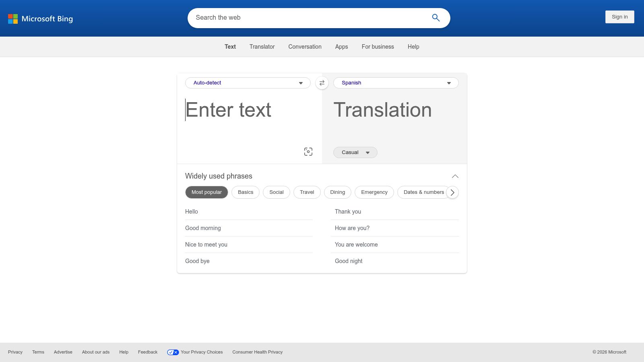Choose the phrase Thank you
Image resolution: width=644 pixels, height=362 pixels.
pos(395,212)
